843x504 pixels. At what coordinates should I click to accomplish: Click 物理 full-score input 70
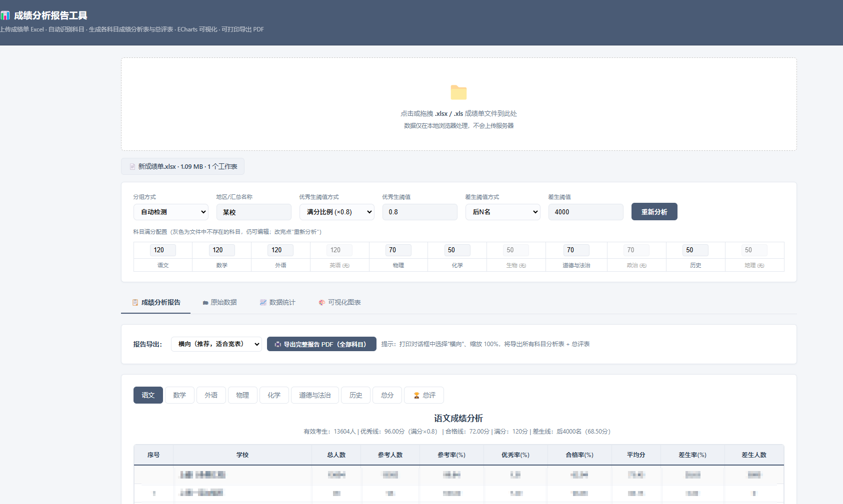(398, 250)
